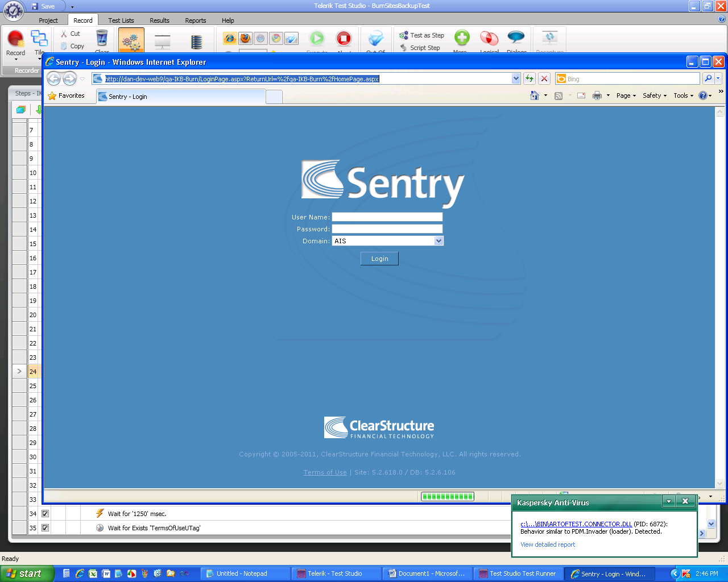Open the IE Tools menu
This screenshot has width=728, height=582.
pos(684,95)
